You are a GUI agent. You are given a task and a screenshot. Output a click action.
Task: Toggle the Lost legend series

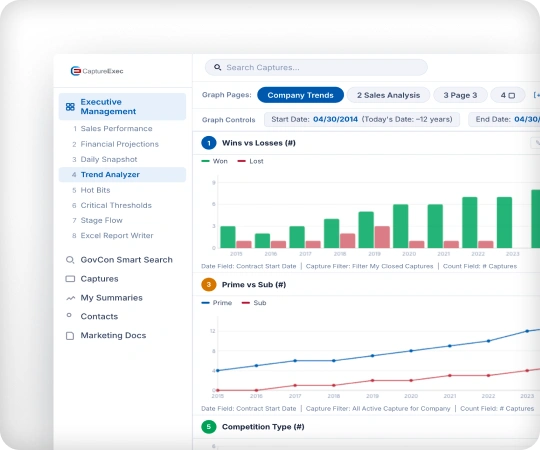pos(250,161)
